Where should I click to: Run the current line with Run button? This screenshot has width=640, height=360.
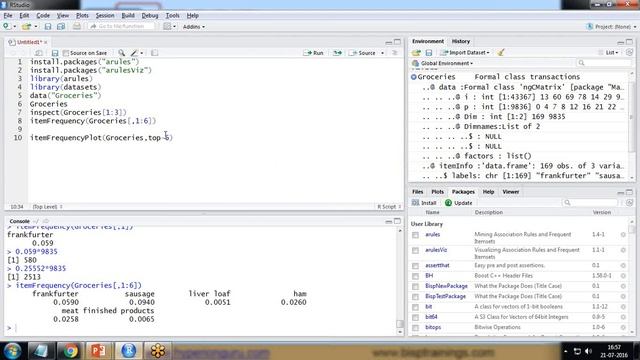click(313, 53)
